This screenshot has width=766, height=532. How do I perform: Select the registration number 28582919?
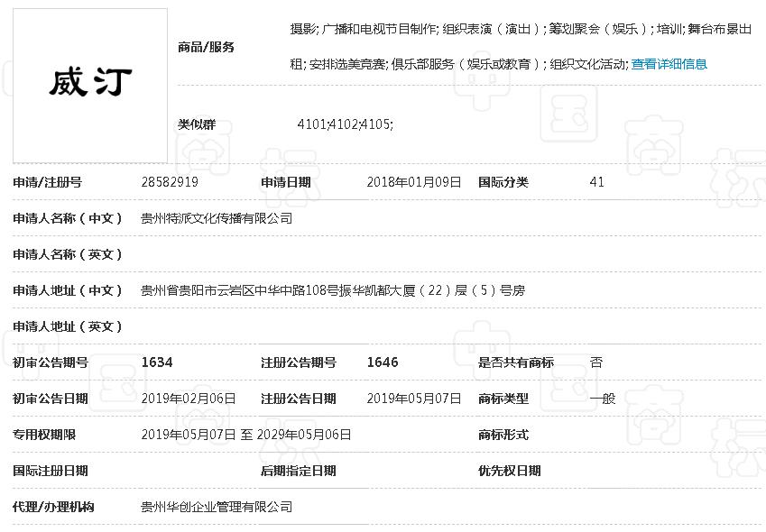click(170, 182)
